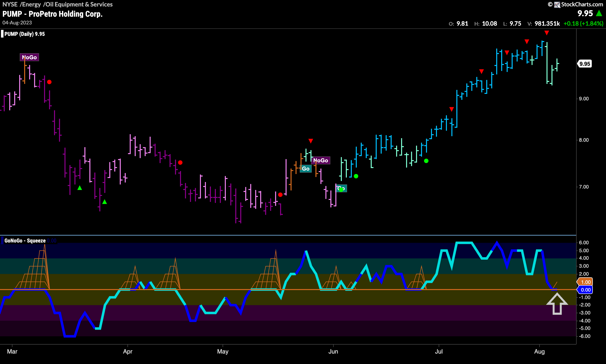Click the blue 0.00 oscillator value tag
The height and width of the screenshot is (364, 606).
[x=585, y=290]
